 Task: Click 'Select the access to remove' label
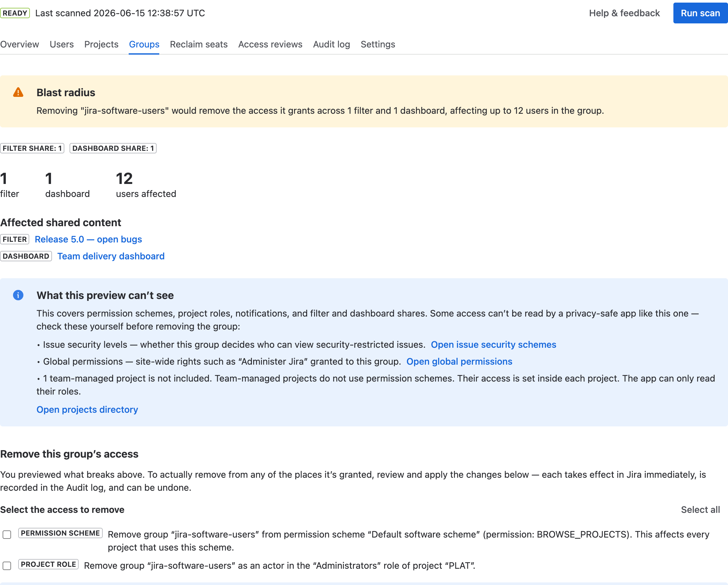(62, 510)
